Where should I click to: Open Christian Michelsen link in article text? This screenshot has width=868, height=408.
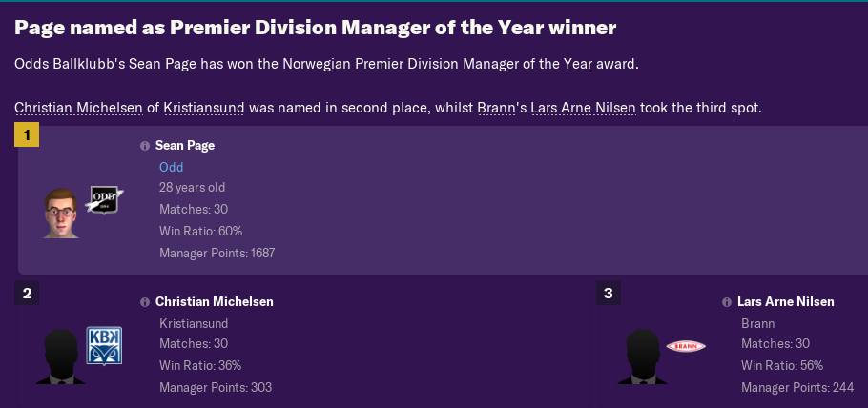point(78,108)
